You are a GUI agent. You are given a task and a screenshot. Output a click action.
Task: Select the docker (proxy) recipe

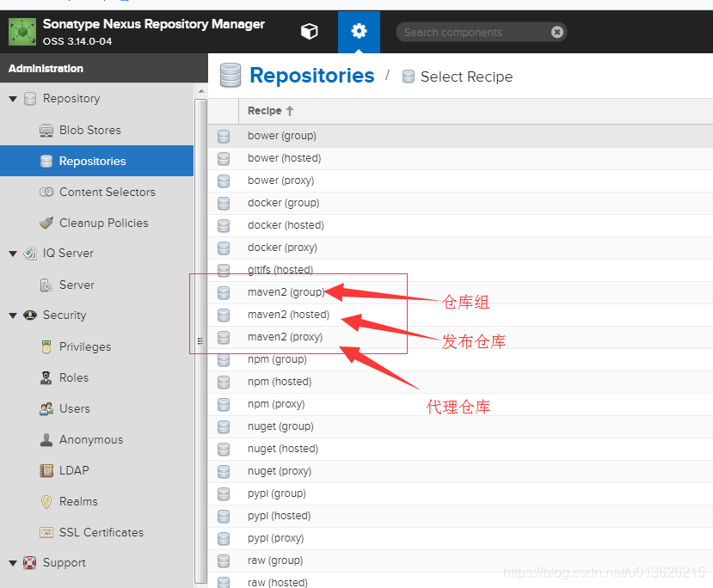(460, 248)
